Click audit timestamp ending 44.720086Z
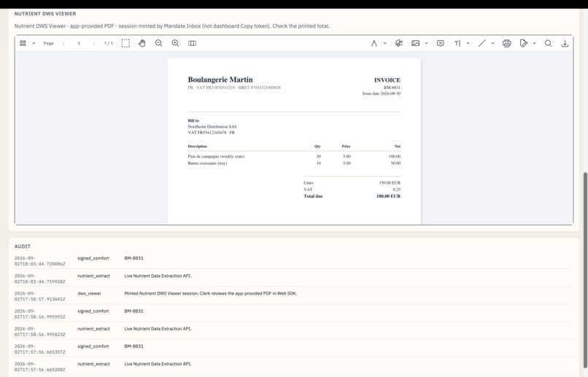Screen dimensions: 588x377 pyautogui.click(x=39, y=261)
